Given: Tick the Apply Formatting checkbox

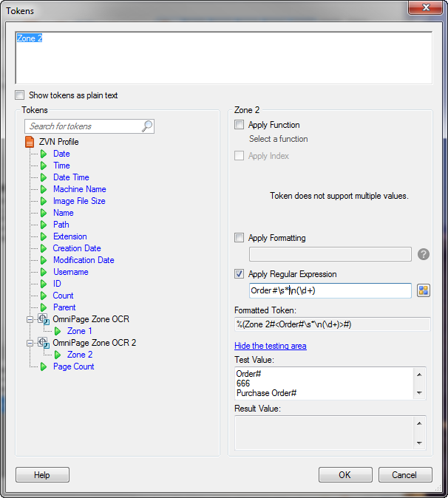Looking at the screenshot, I should [x=239, y=238].
